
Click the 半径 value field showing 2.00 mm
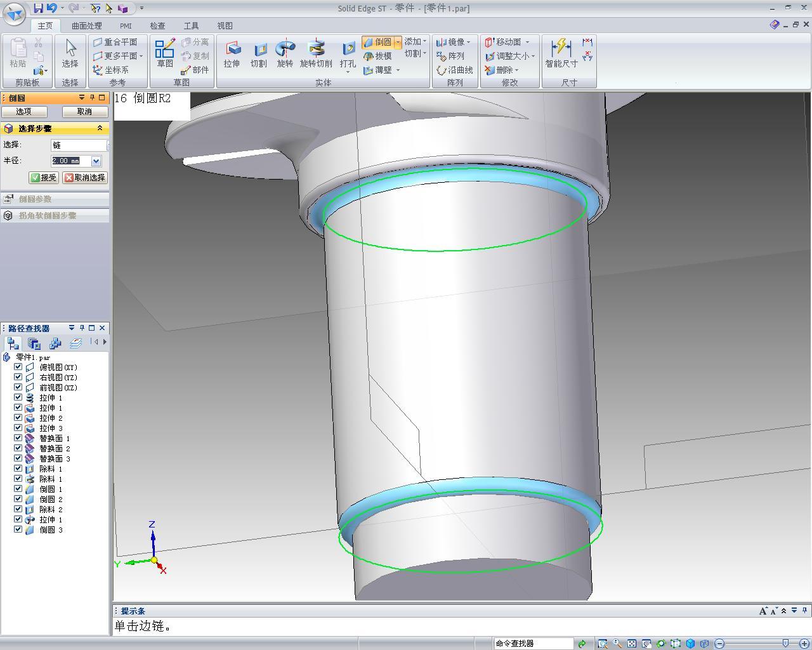click(x=71, y=161)
